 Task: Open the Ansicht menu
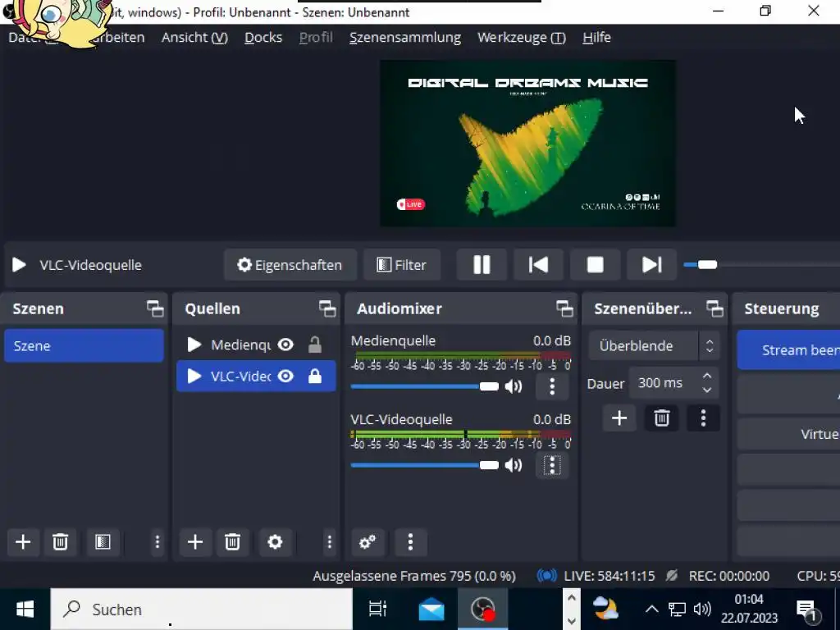point(194,38)
